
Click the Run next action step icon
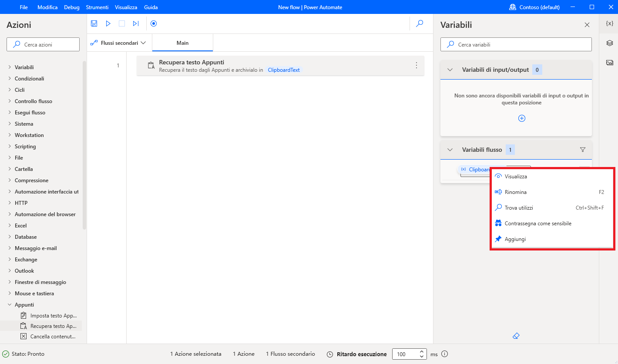136,23
